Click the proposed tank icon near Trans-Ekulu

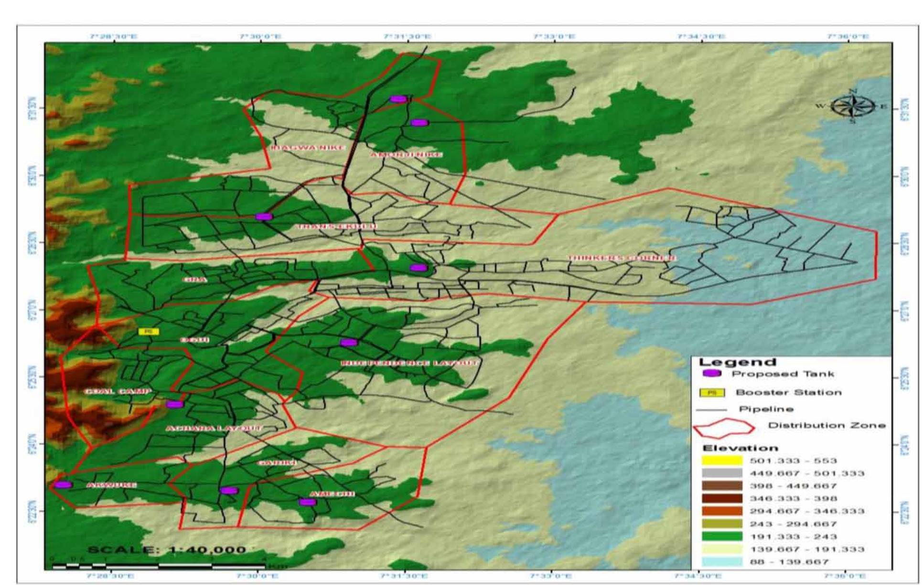264,217
